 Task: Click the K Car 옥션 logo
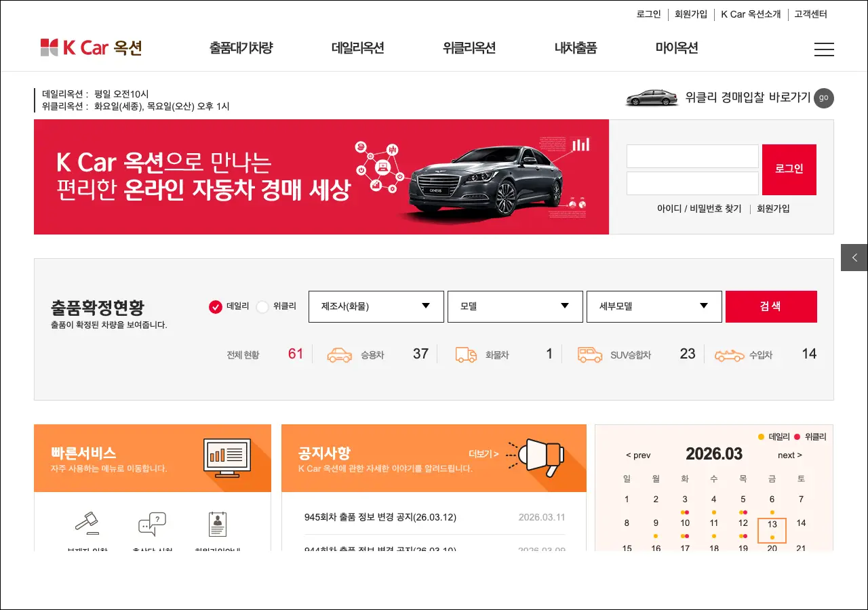click(x=91, y=47)
